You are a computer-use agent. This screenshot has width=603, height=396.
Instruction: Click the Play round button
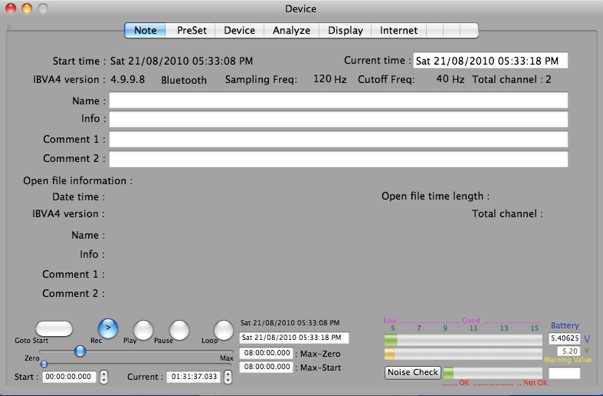(143, 330)
